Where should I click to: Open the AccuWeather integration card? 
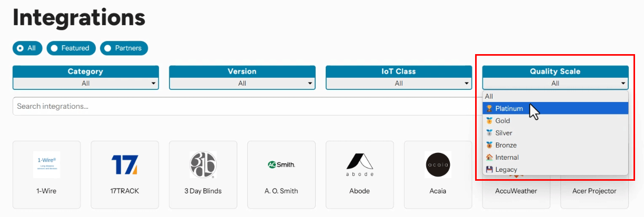click(x=516, y=192)
